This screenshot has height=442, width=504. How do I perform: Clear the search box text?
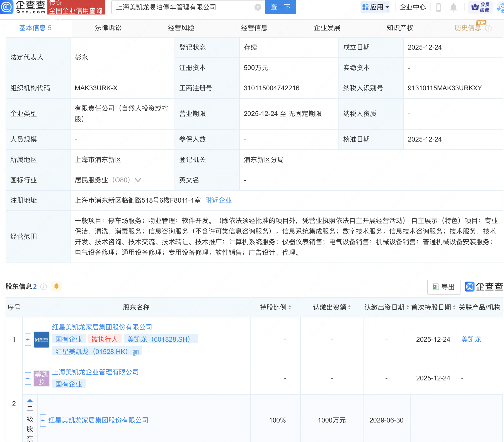pos(258,7)
